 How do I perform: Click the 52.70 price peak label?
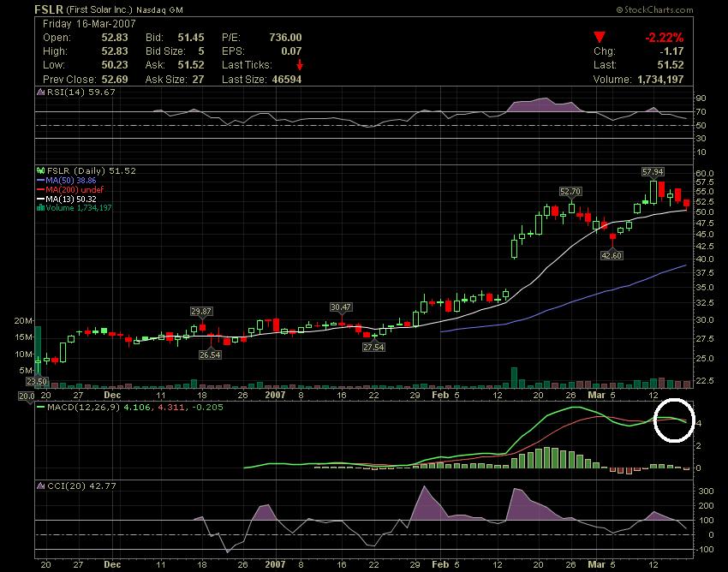point(570,191)
